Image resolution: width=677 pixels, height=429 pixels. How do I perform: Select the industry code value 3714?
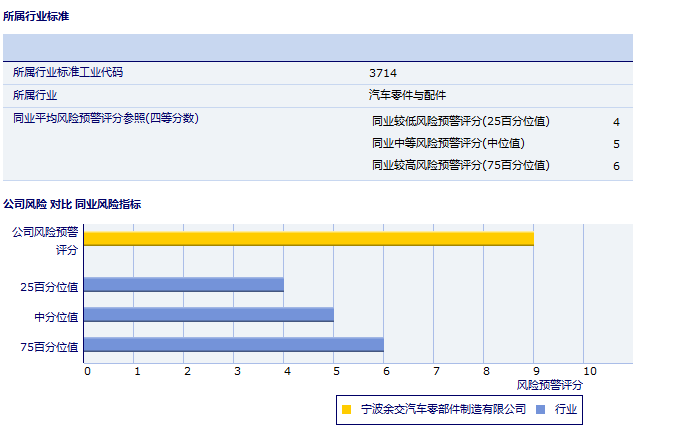382,73
